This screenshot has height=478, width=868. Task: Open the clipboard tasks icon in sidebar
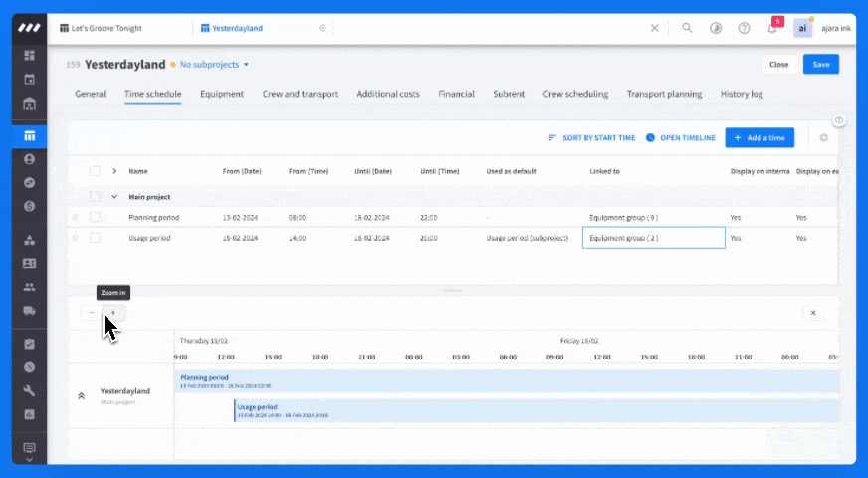[29, 344]
